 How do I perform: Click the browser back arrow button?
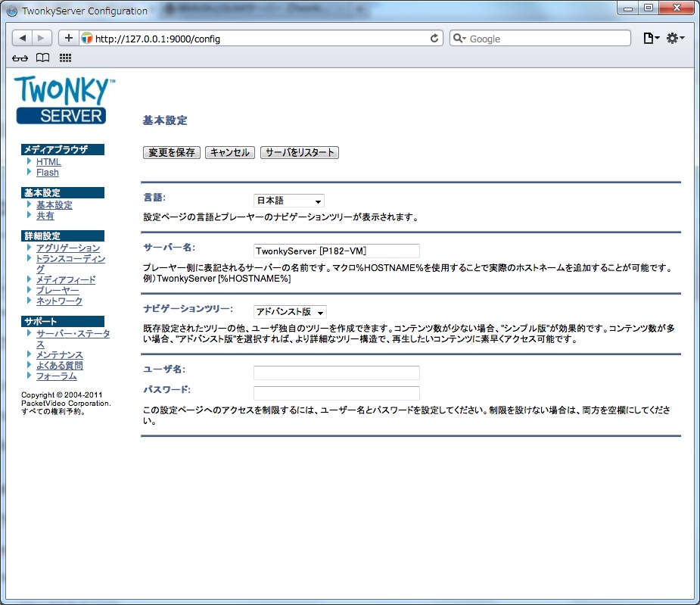click(22, 39)
